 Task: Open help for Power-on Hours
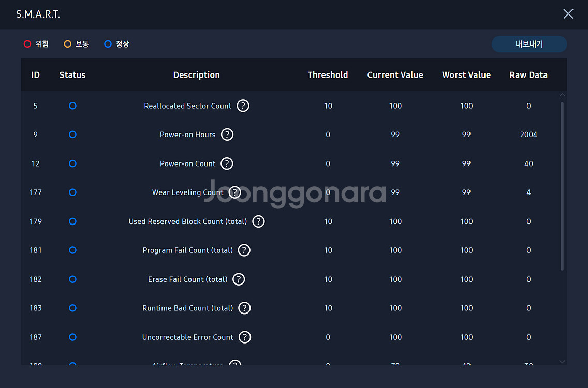227,135
